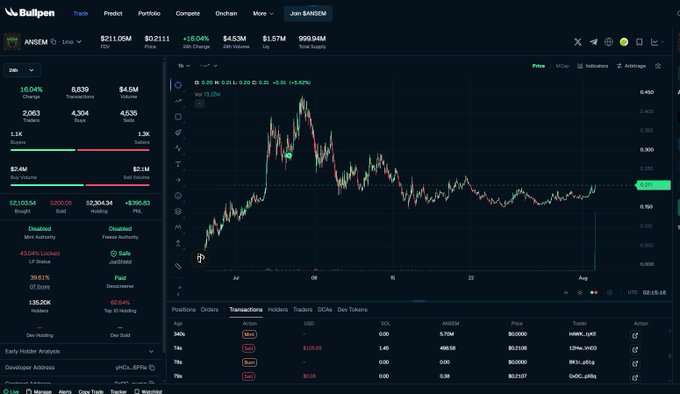Go to the Portfolio page
Image resolution: width=680 pixels, height=394 pixels.
coord(149,13)
